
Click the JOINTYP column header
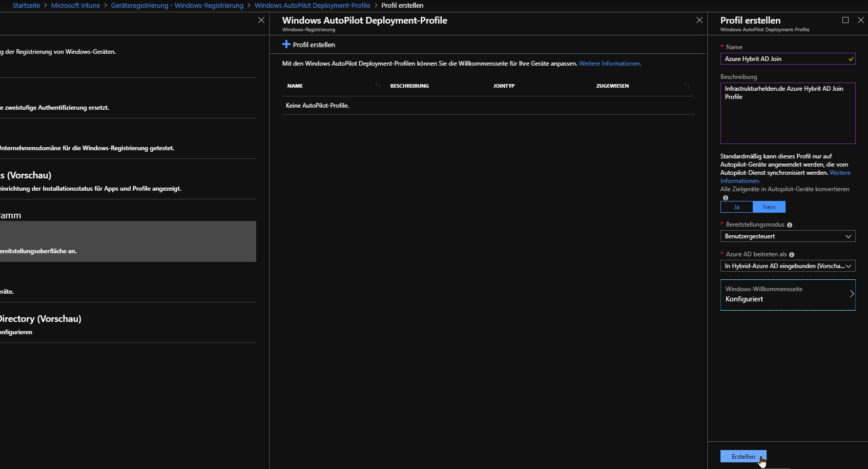504,86
